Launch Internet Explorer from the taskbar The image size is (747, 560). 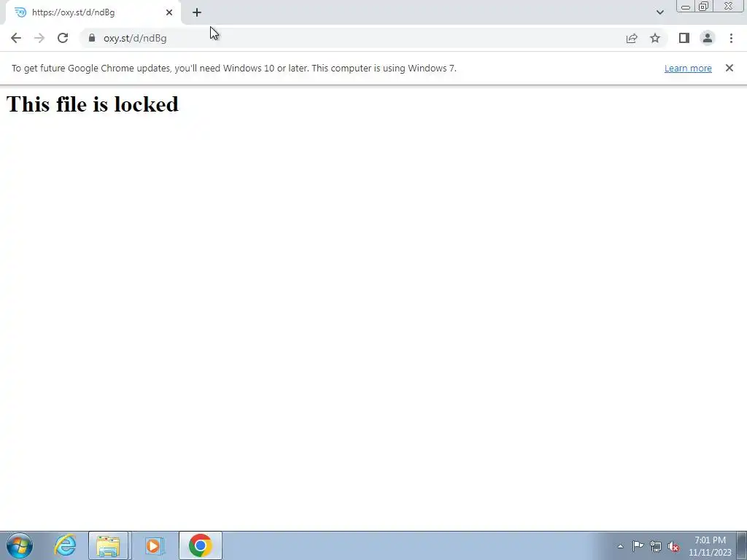[65, 545]
